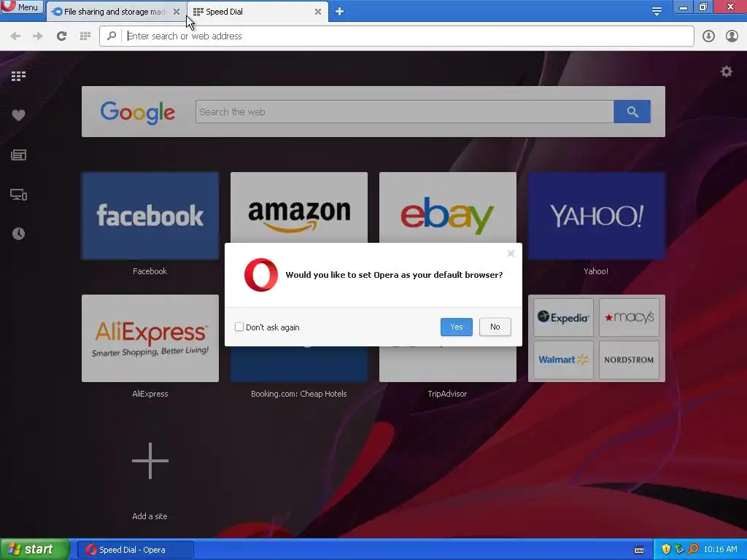Select the sidebar Speed Dial grid icon
The height and width of the screenshot is (560, 747).
tap(18, 76)
